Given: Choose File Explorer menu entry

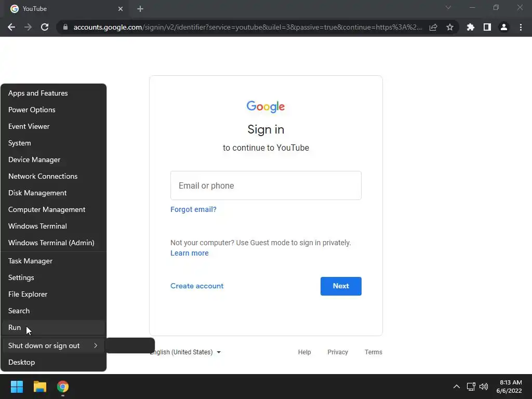Looking at the screenshot, I should [x=54, y=294].
